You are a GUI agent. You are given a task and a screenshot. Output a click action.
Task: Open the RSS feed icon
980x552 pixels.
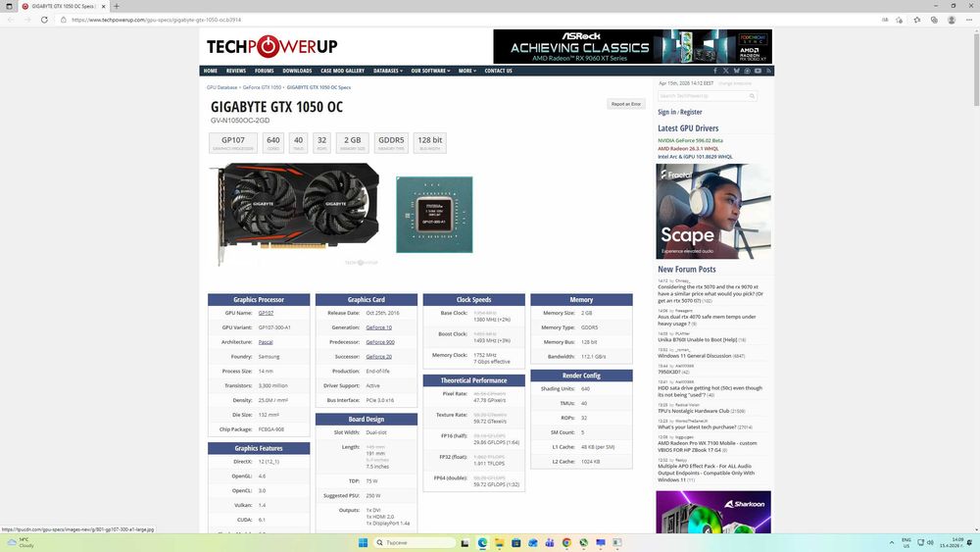768,71
